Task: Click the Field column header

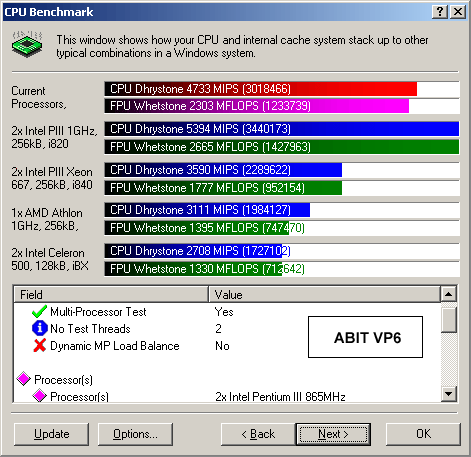Action: tap(111, 294)
